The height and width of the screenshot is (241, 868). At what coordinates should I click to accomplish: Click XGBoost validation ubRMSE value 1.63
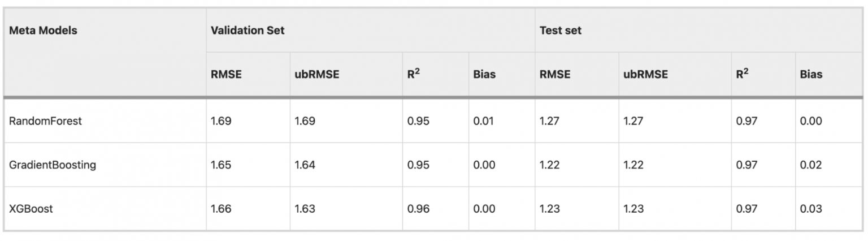tap(305, 209)
